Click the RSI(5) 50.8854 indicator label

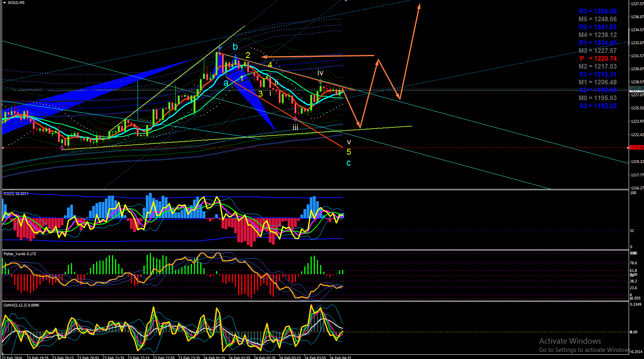pos(16,194)
